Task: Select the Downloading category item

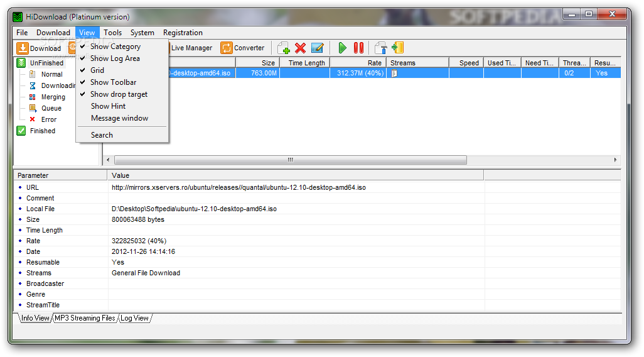Action: 58,85
